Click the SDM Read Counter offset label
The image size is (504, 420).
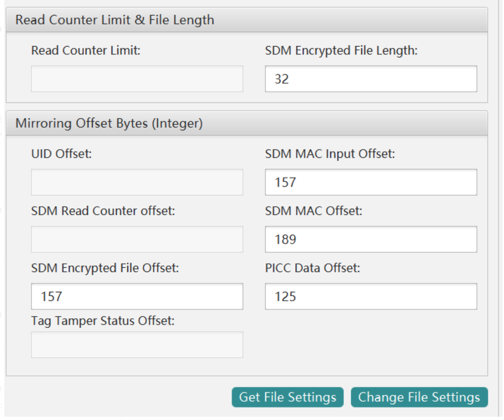point(103,211)
